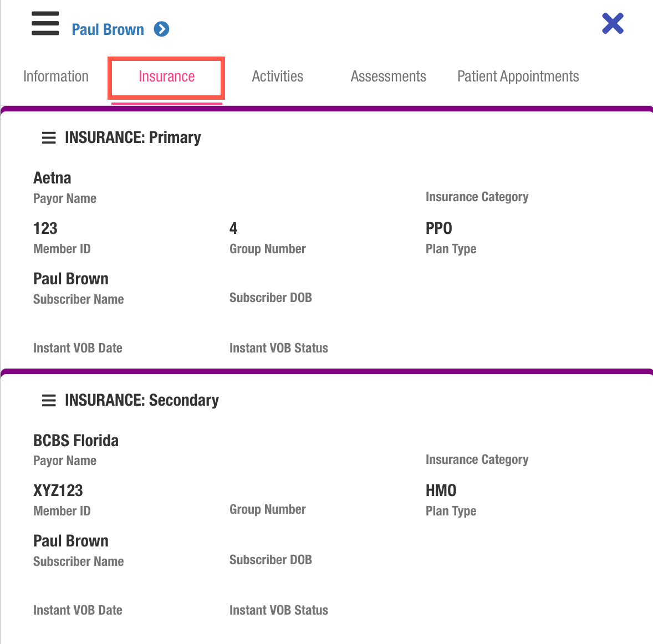Open the Primary insurance section menu icon

(49, 138)
